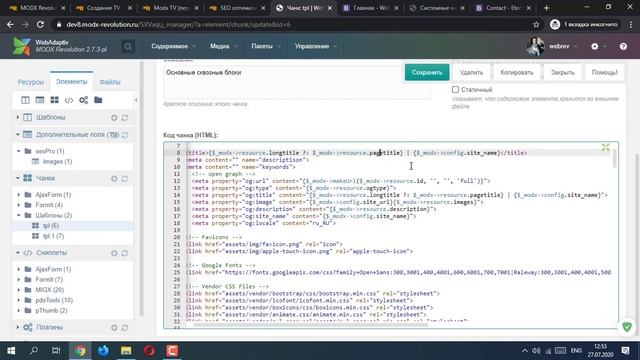Screen dimensions: 640x360
Task: Bookmark this page with star icon
Action: point(536,24)
